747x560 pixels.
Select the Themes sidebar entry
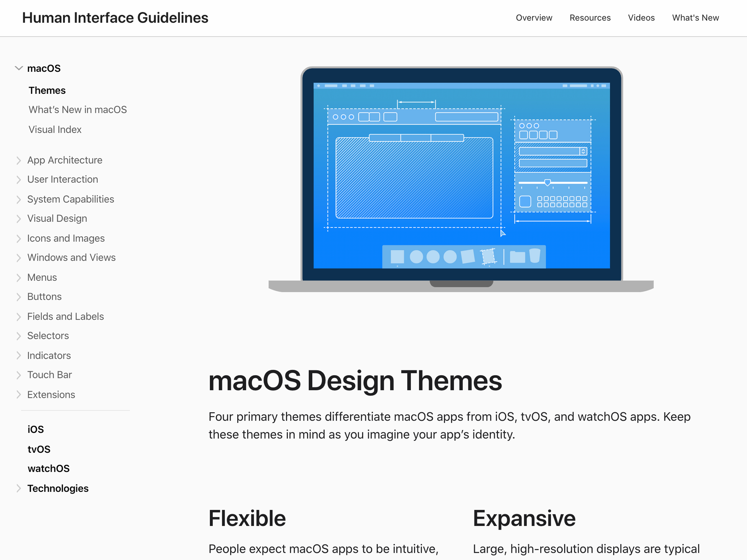click(x=47, y=90)
